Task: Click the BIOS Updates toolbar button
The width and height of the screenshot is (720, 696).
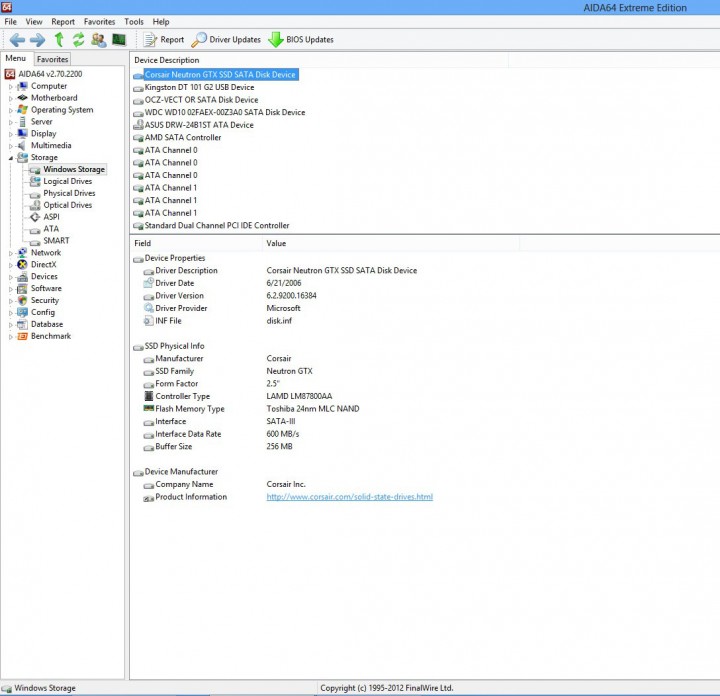Action: (301, 40)
